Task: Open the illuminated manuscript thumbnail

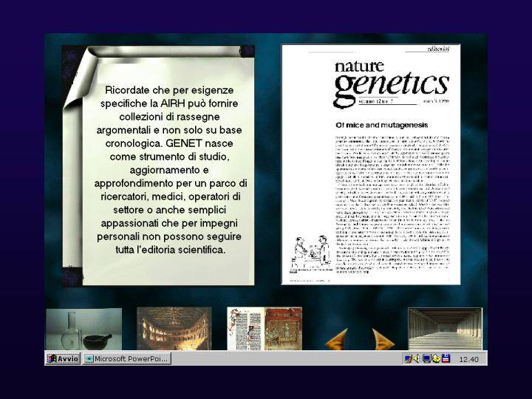Action: click(265, 328)
